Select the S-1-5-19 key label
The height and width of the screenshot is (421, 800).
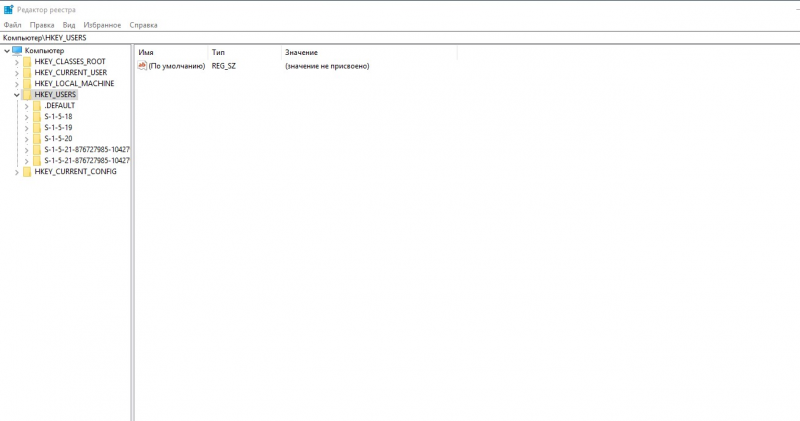pyautogui.click(x=58, y=128)
